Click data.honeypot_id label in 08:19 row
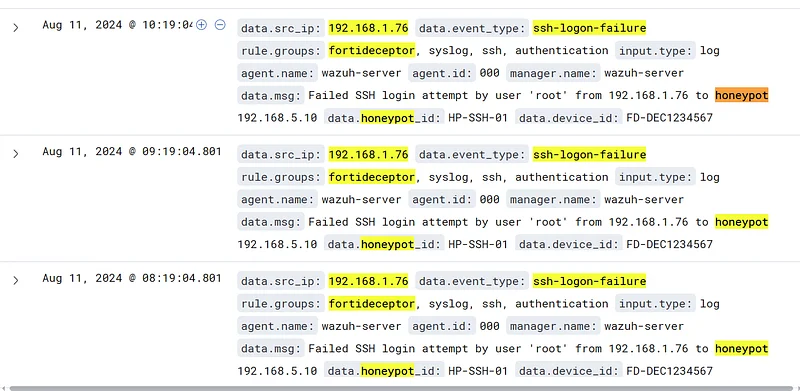The height and width of the screenshot is (391, 800). coord(384,371)
